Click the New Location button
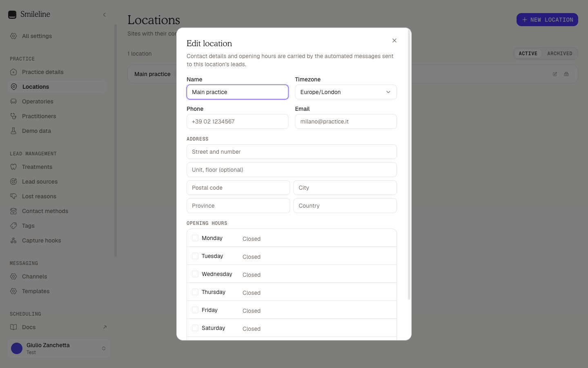This screenshot has height=368, width=588. [x=547, y=20]
